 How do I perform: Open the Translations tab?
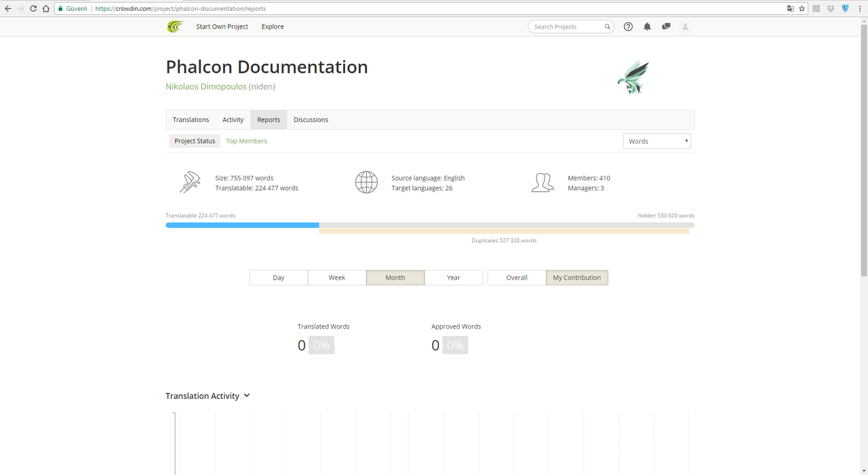[x=191, y=119]
